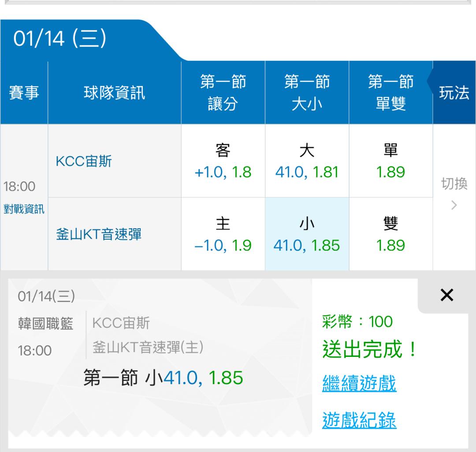Click 彩幣：100 amount text
Screen dimensions: 476x452
click(357, 322)
